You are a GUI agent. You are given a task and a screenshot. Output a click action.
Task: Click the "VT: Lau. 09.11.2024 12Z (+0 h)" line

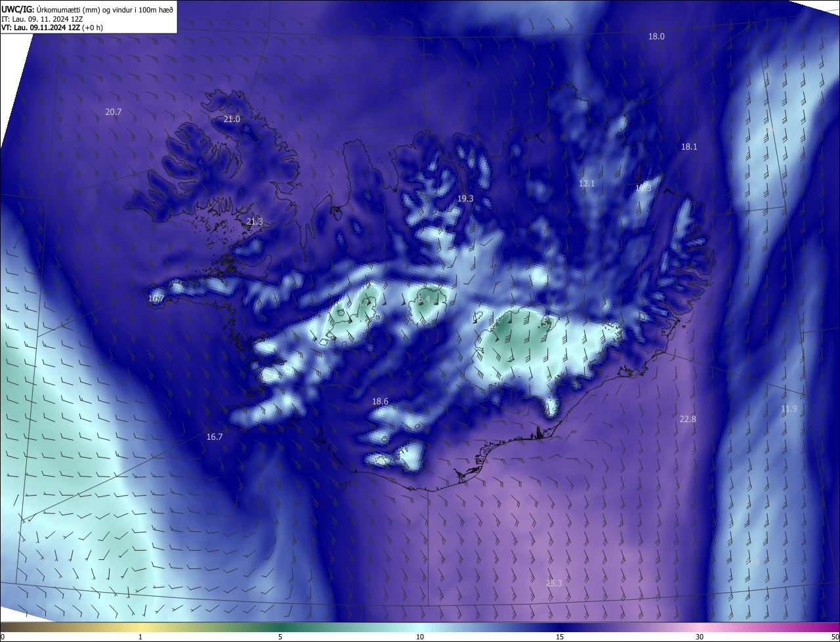(52, 28)
